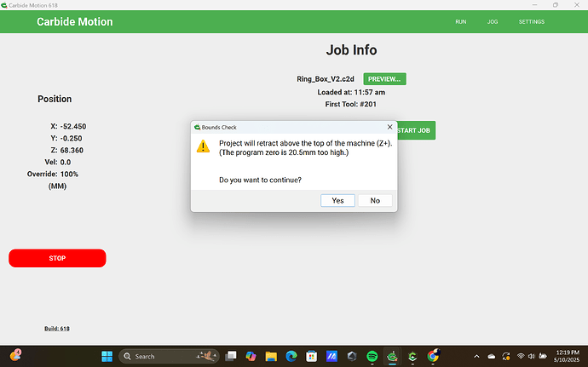Open the taskbar widgets icon at far left

15,355
